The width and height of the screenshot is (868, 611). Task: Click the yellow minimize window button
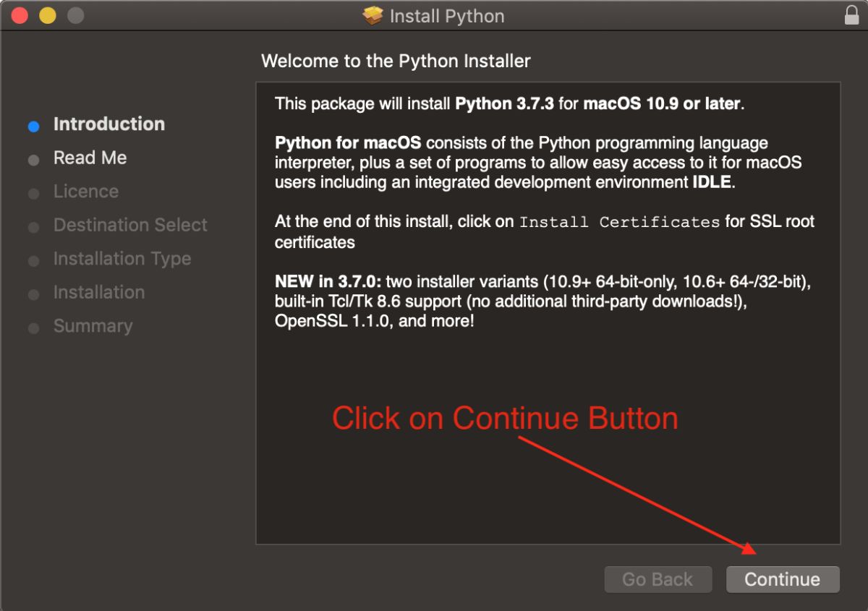[48, 15]
